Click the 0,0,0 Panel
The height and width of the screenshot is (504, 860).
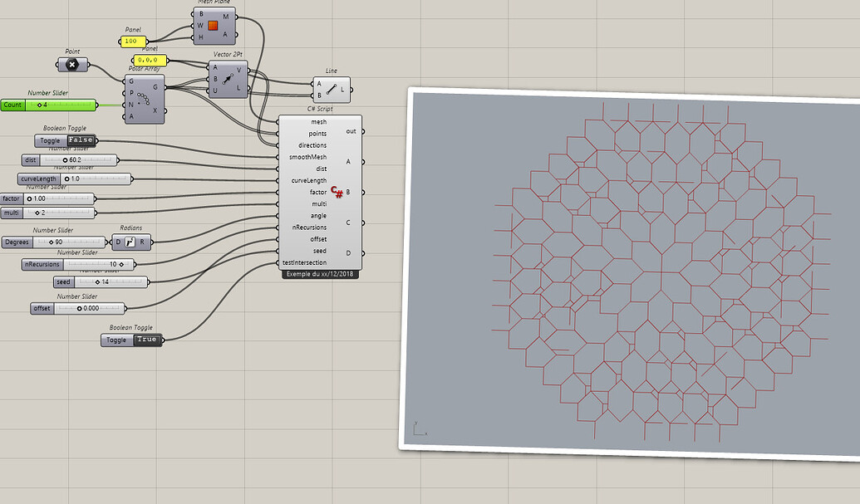click(x=150, y=59)
